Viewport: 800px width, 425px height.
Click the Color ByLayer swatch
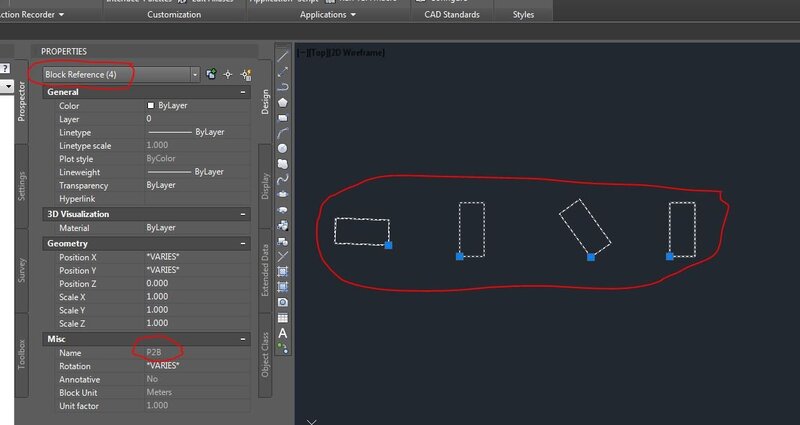(152, 105)
